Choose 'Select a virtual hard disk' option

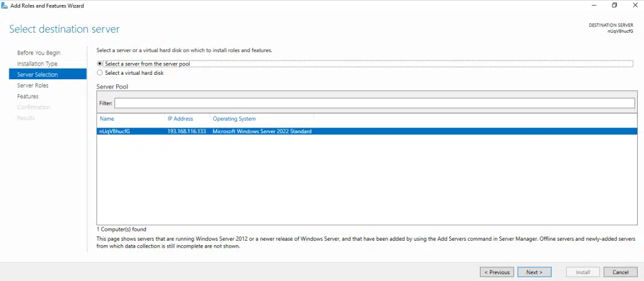(x=100, y=73)
